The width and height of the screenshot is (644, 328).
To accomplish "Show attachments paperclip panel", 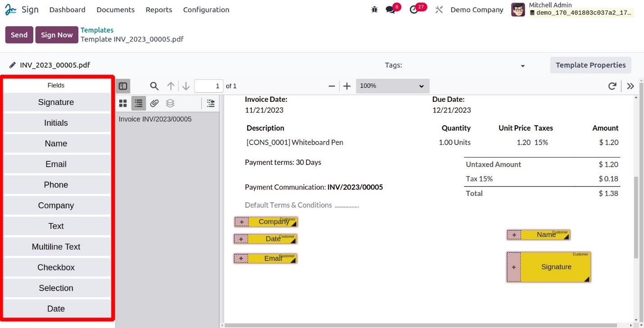I will click(x=154, y=103).
